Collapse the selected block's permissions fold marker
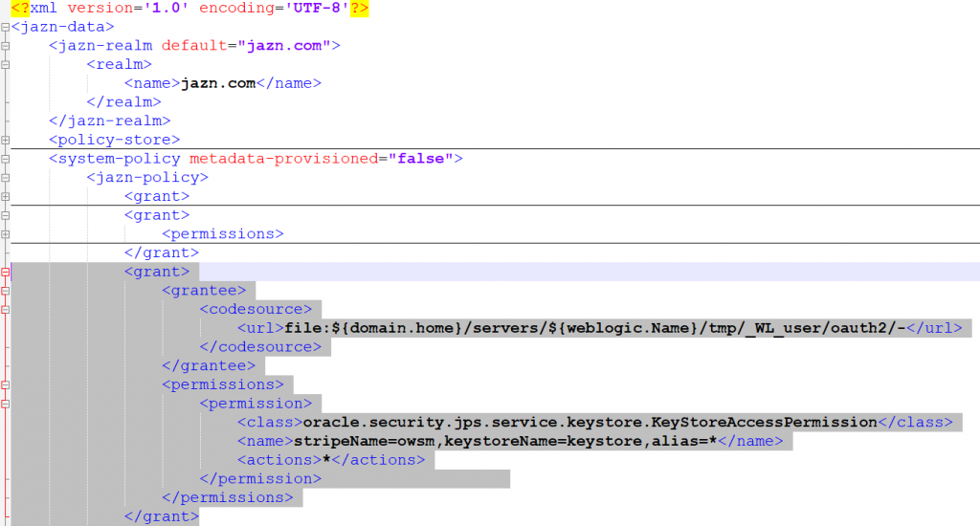This screenshot has height=526, width=980. (x=5, y=384)
